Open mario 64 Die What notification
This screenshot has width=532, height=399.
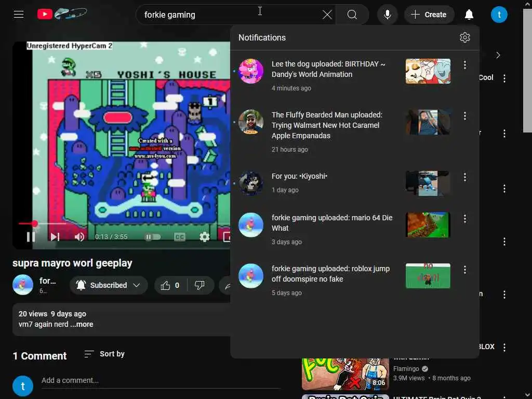354,229
